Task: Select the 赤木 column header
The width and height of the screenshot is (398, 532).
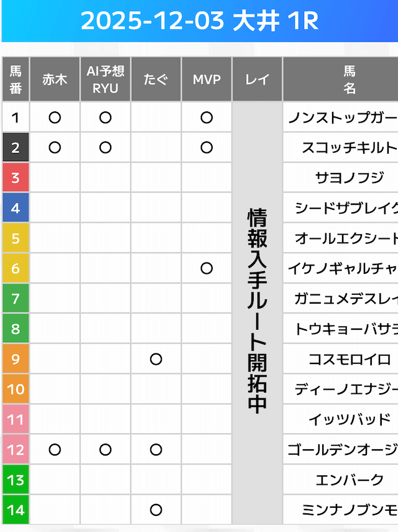Action: click(55, 80)
